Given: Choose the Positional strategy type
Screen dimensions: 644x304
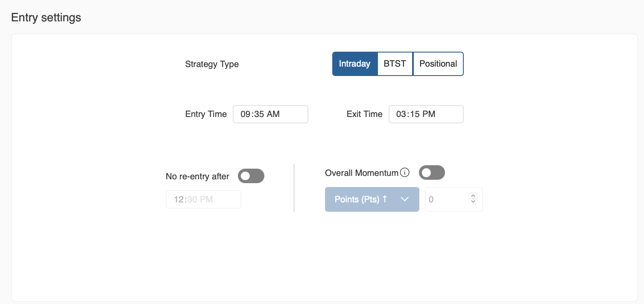Looking at the screenshot, I should click(438, 64).
